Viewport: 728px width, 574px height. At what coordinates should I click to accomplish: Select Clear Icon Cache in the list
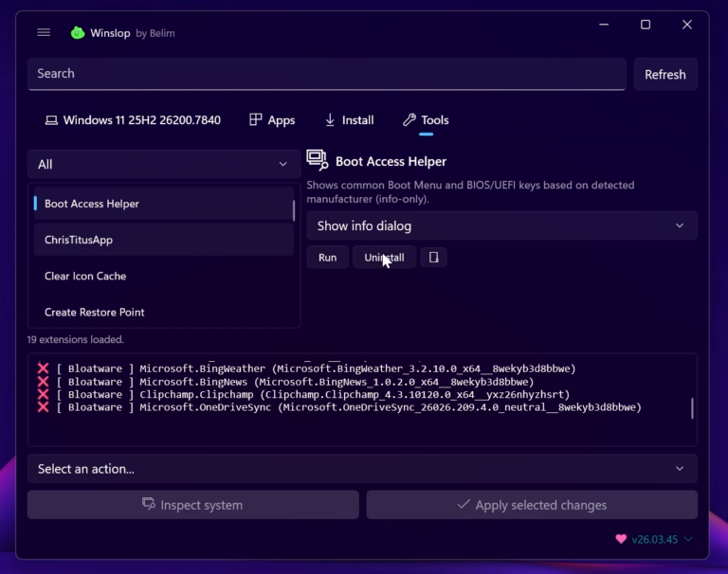pyautogui.click(x=163, y=276)
